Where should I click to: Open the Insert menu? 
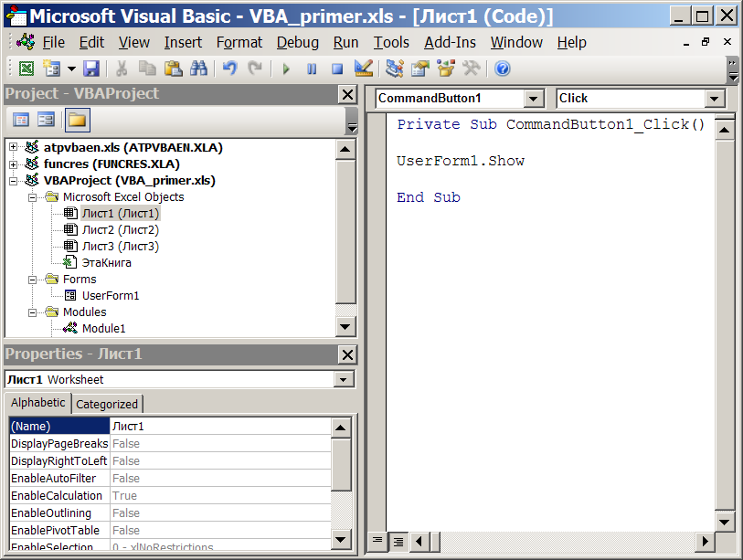click(183, 43)
